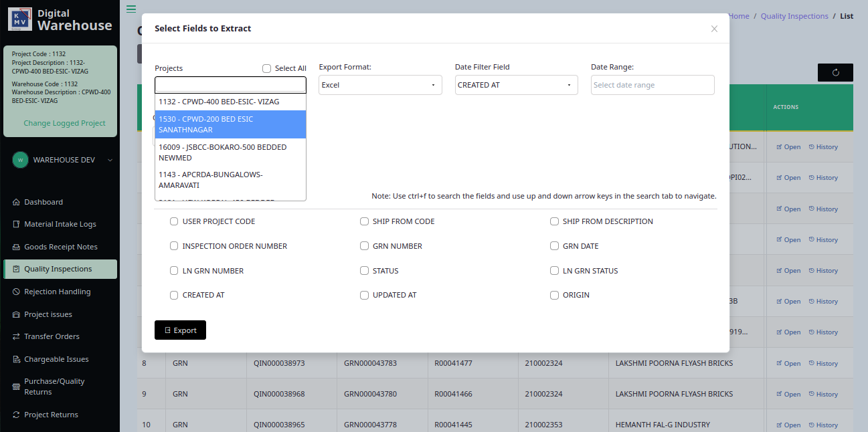868x432 pixels.
Task: Tick the Select All checkbox
Action: coord(267,68)
